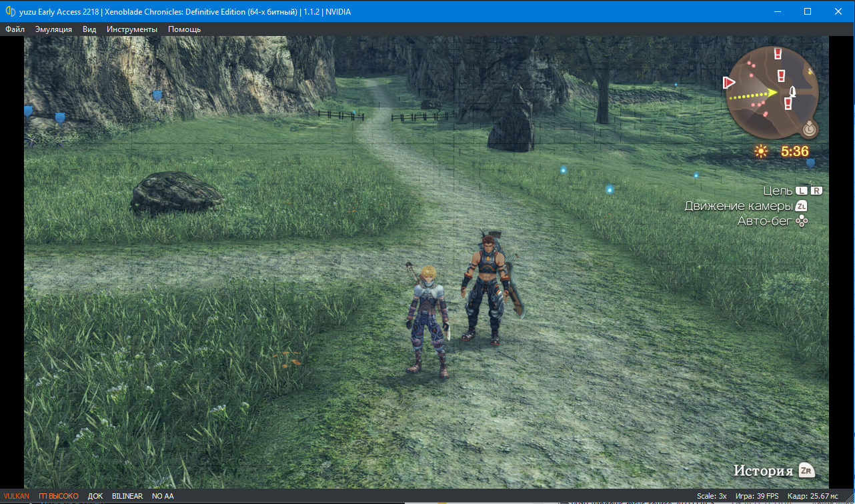
Task: Open the Файл menu
Action: (15, 29)
